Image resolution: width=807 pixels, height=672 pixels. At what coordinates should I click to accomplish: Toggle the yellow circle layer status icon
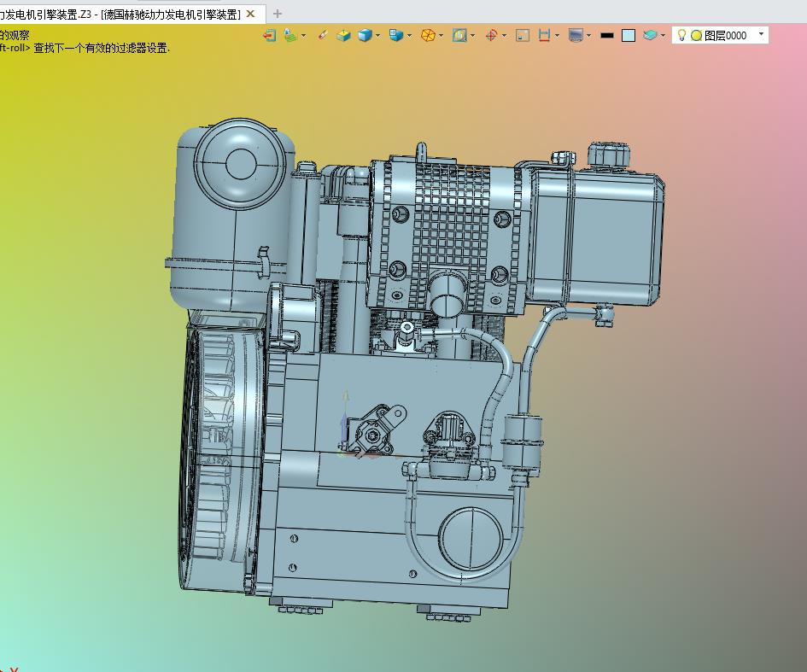pyautogui.click(x=696, y=35)
